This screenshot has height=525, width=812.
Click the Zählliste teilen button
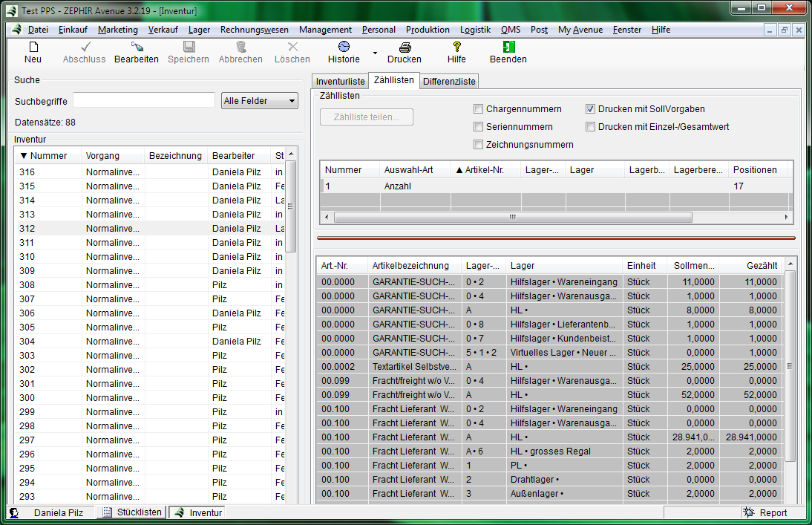[367, 117]
